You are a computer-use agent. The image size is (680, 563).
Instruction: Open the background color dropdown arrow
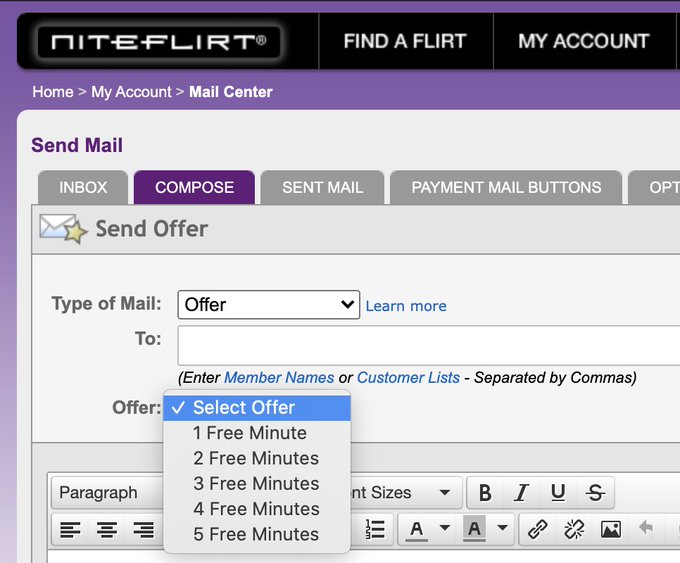click(x=502, y=528)
